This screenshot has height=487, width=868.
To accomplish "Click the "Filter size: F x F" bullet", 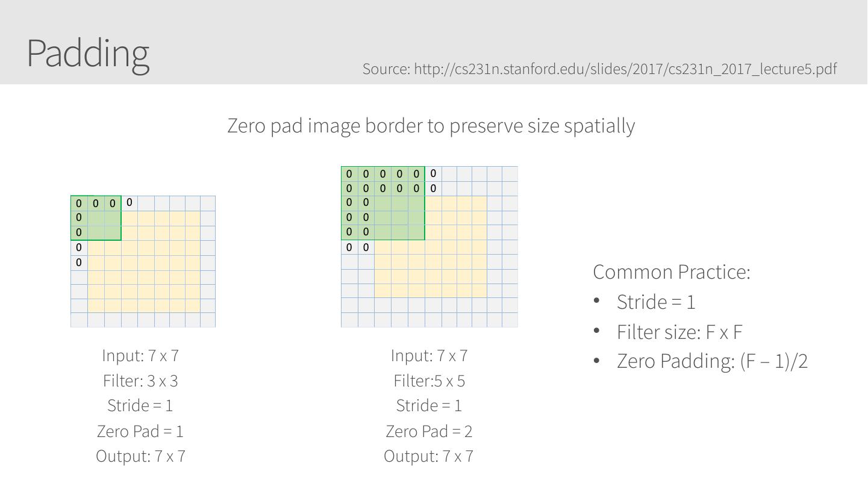I will [679, 332].
